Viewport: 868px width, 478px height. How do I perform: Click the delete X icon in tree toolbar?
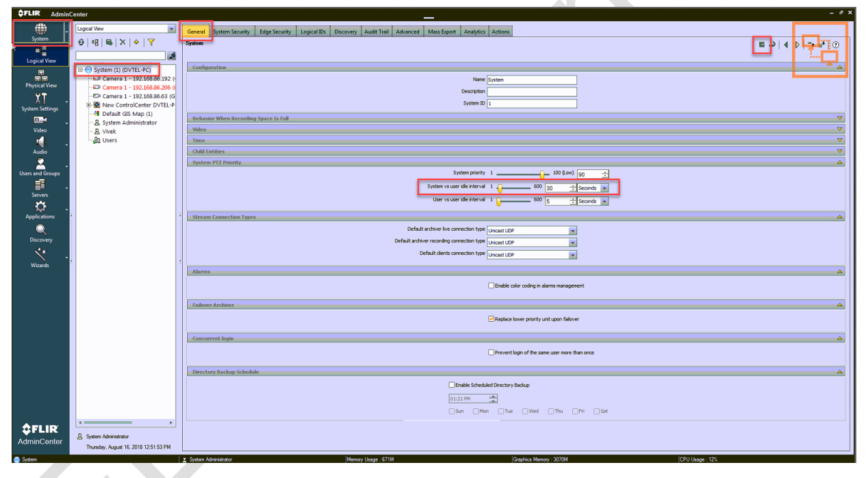click(123, 42)
